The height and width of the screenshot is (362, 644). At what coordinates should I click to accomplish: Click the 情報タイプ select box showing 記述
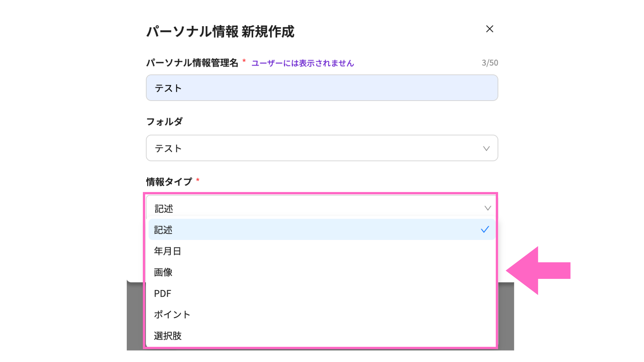pos(315,208)
